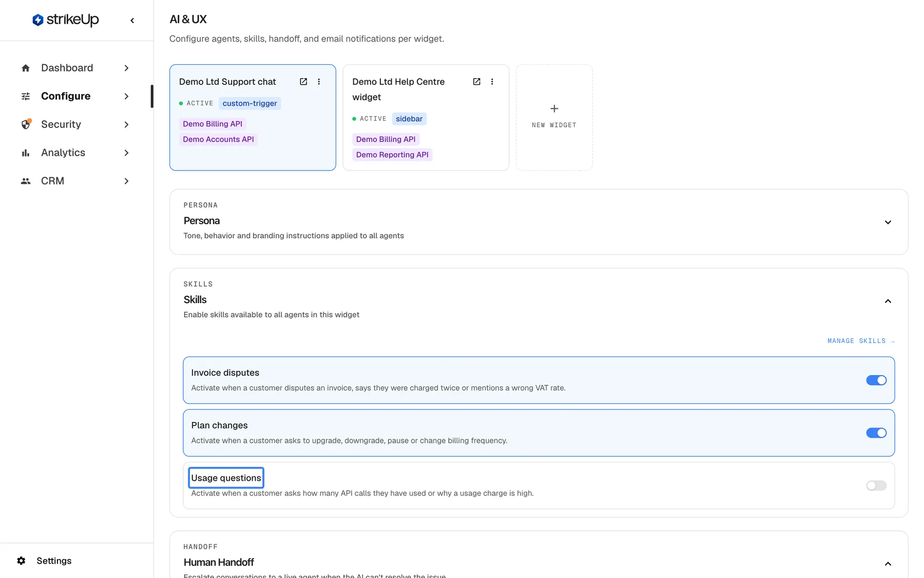This screenshot has width=924, height=578.
Task: Follow the Manage Skills link
Action: coord(861,341)
